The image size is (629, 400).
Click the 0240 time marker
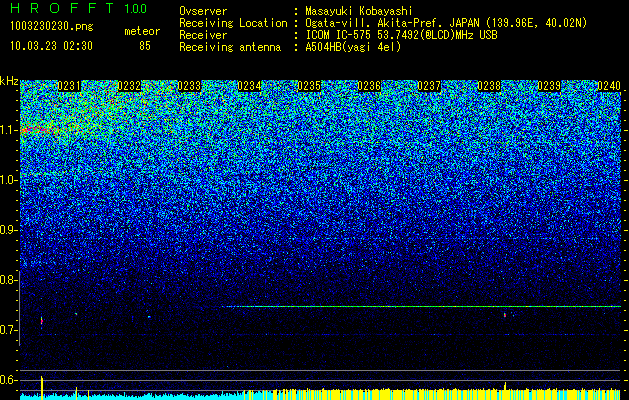(609, 86)
